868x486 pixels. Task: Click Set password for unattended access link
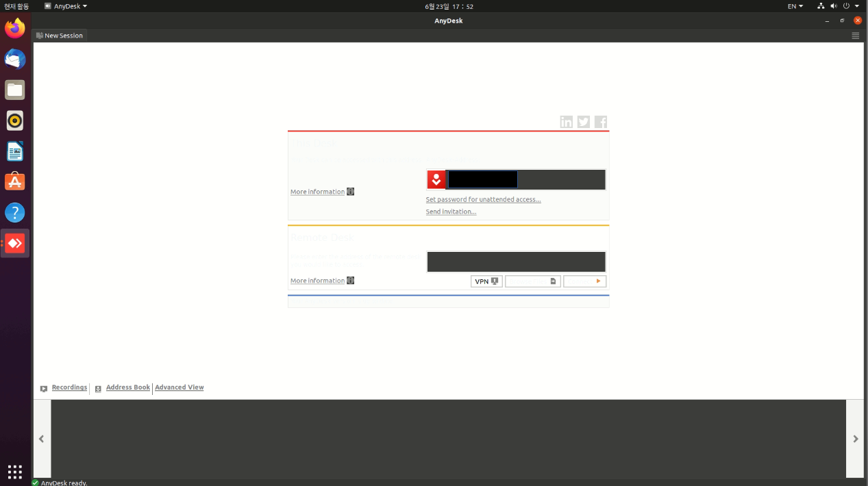click(x=483, y=200)
